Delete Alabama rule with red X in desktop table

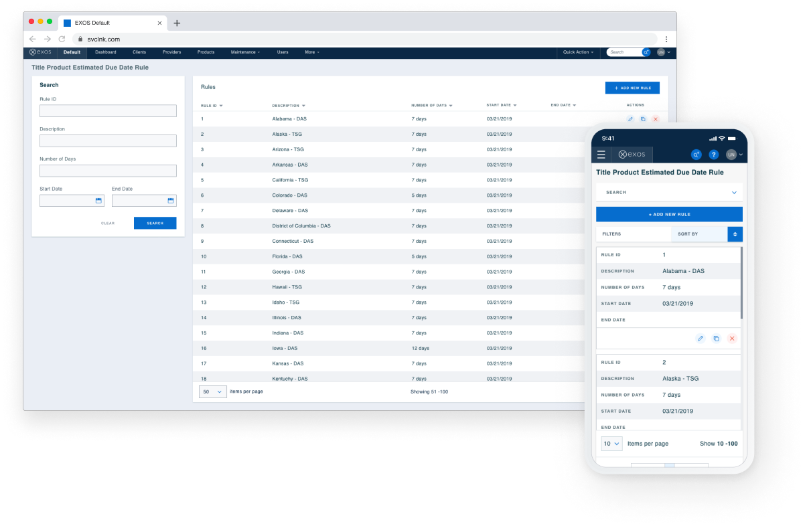point(656,119)
